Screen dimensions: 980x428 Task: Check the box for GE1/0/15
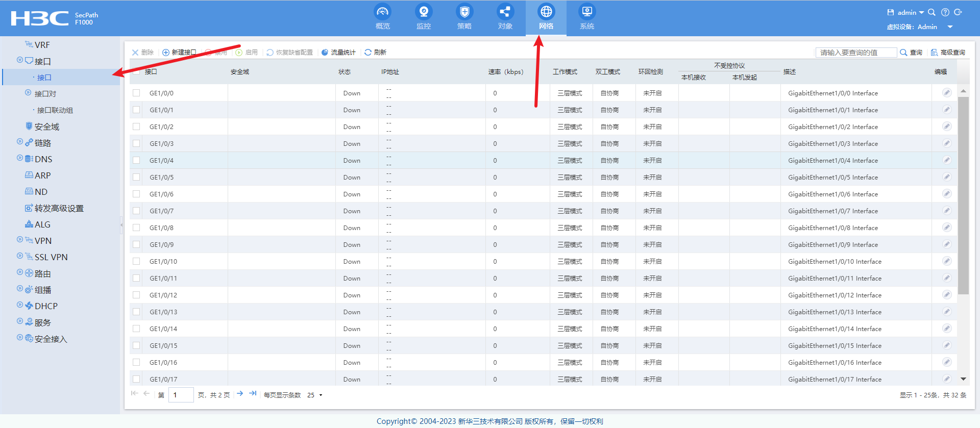[136, 345]
